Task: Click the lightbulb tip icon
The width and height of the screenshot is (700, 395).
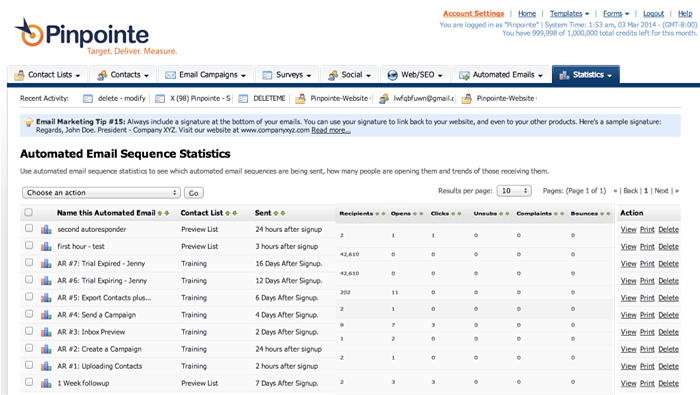Action: tap(28, 122)
